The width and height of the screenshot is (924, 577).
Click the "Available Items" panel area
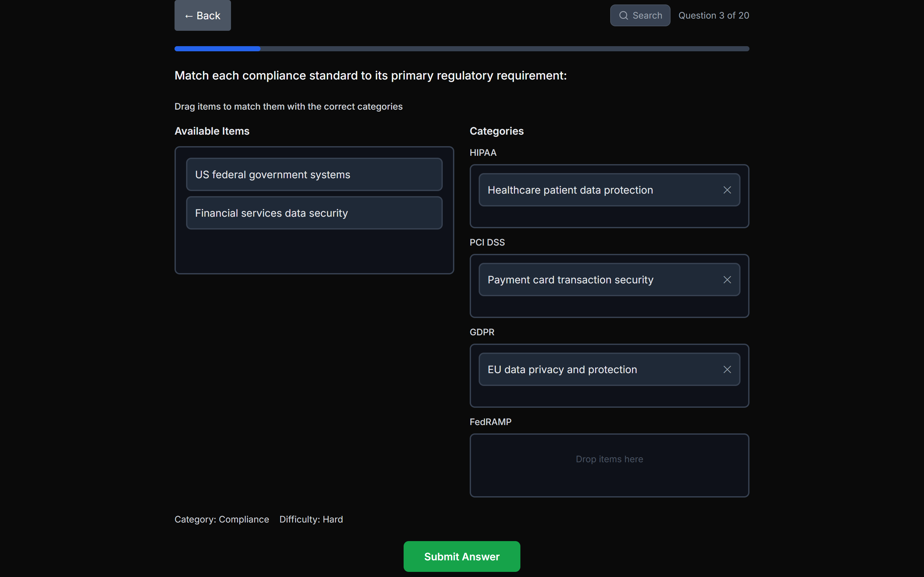(313, 252)
